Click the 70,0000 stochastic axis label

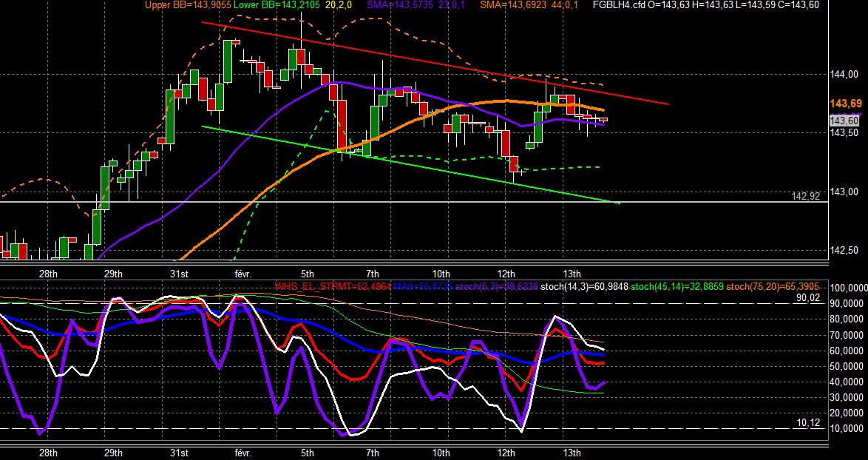coord(847,335)
